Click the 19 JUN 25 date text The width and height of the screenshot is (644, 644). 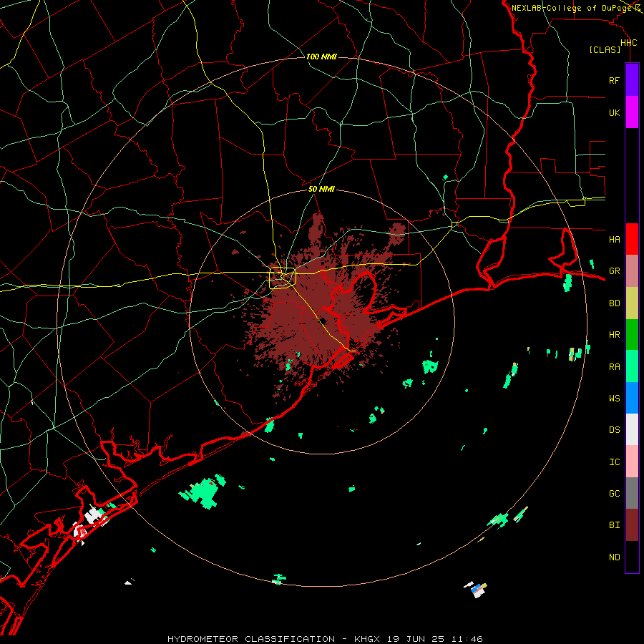(416, 639)
